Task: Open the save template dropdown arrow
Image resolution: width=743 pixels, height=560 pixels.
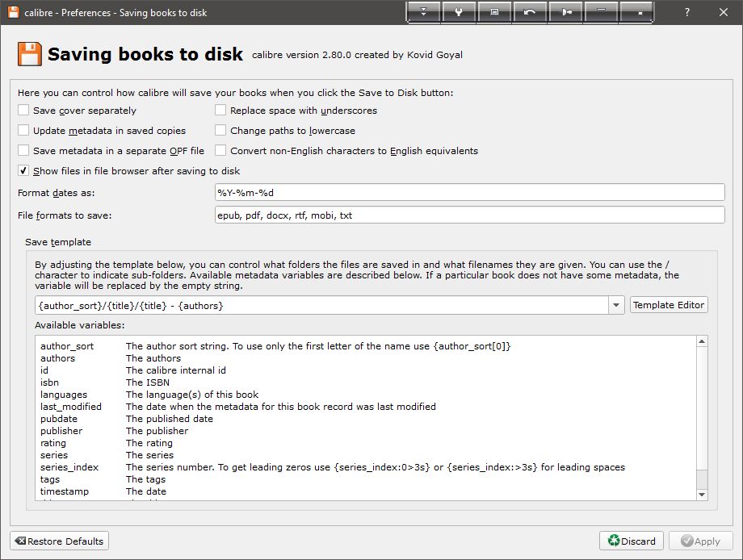Action: point(616,305)
